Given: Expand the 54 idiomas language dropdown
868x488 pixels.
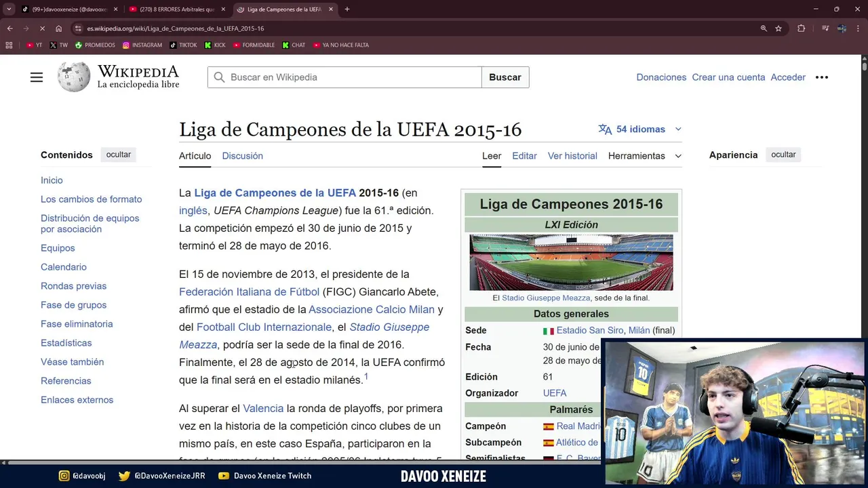Looking at the screenshot, I should click(640, 129).
